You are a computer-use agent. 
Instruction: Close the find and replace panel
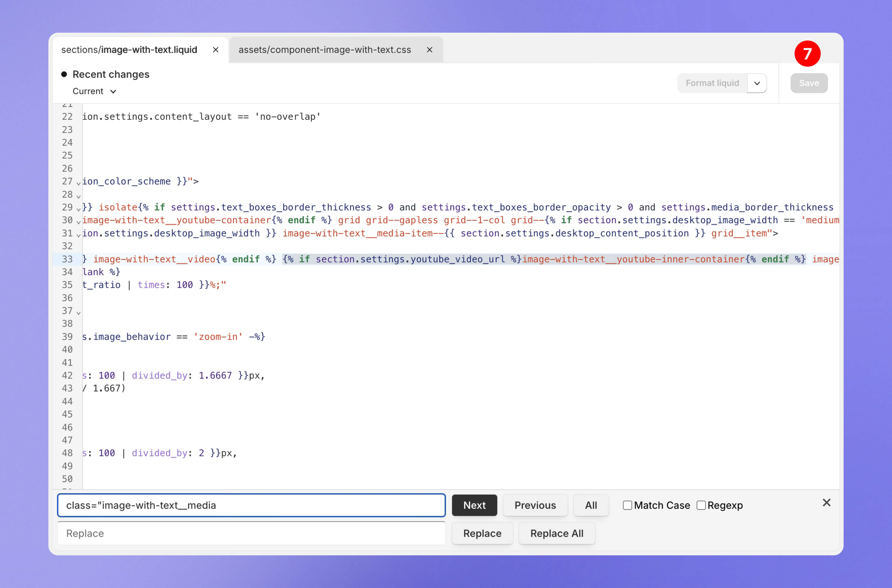(826, 502)
